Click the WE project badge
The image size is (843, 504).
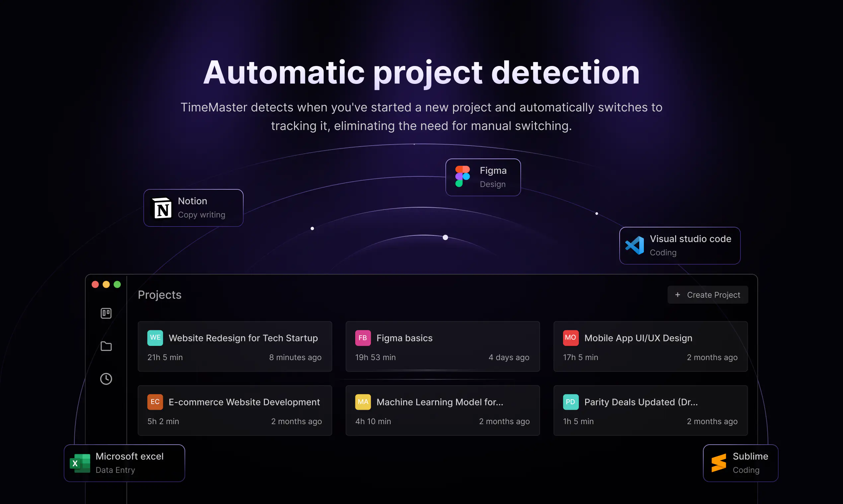coord(155,338)
